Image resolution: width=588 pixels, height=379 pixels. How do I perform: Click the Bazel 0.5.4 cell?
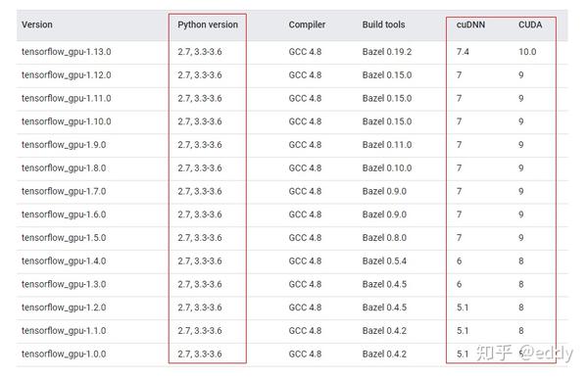(x=384, y=261)
